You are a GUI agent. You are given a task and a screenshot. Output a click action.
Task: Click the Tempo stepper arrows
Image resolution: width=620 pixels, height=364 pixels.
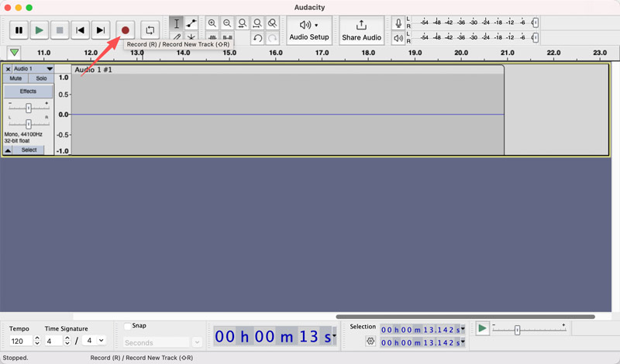pyautogui.click(x=37, y=341)
